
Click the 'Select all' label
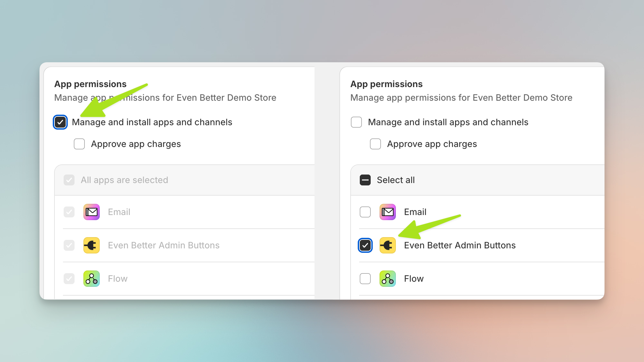396,180
